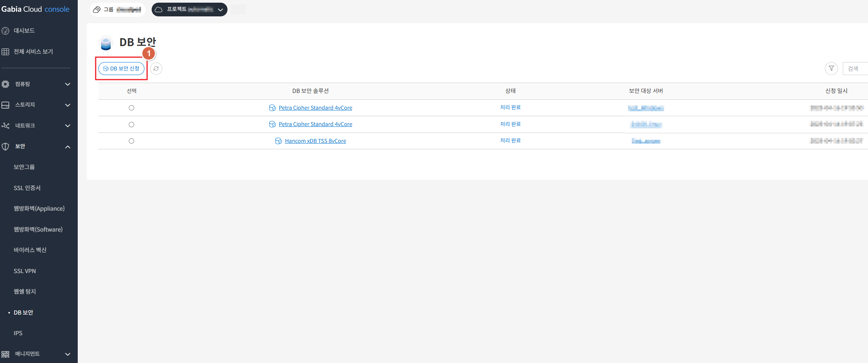Click the 선택 column header
This screenshot has height=363, width=868.
click(131, 91)
